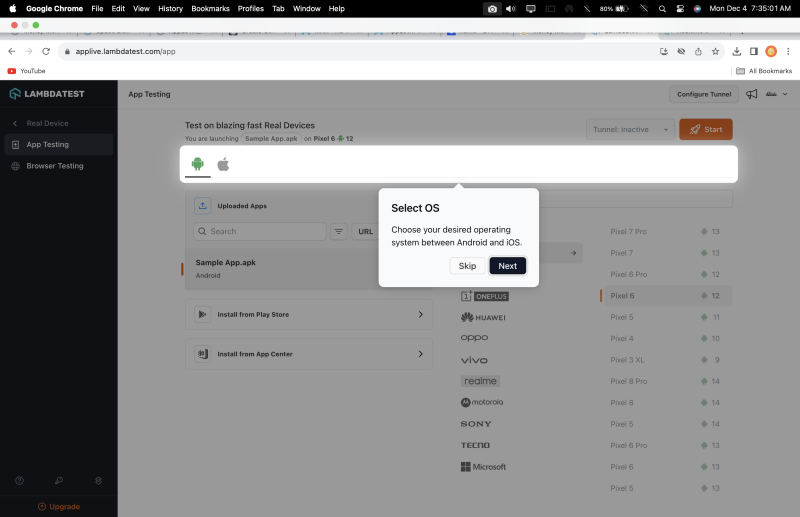This screenshot has height=517, width=800.
Task: Go back via Real Device arrow
Action: click(x=15, y=124)
